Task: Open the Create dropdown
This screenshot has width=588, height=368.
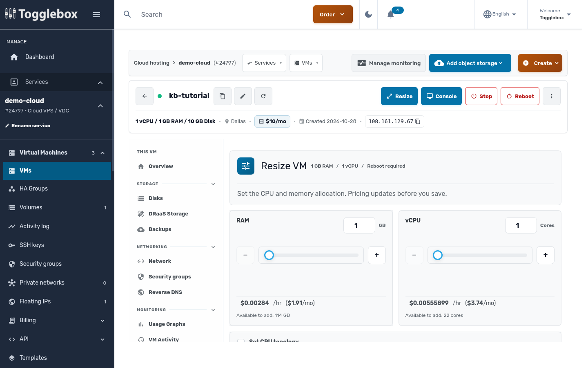Action: (x=540, y=63)
